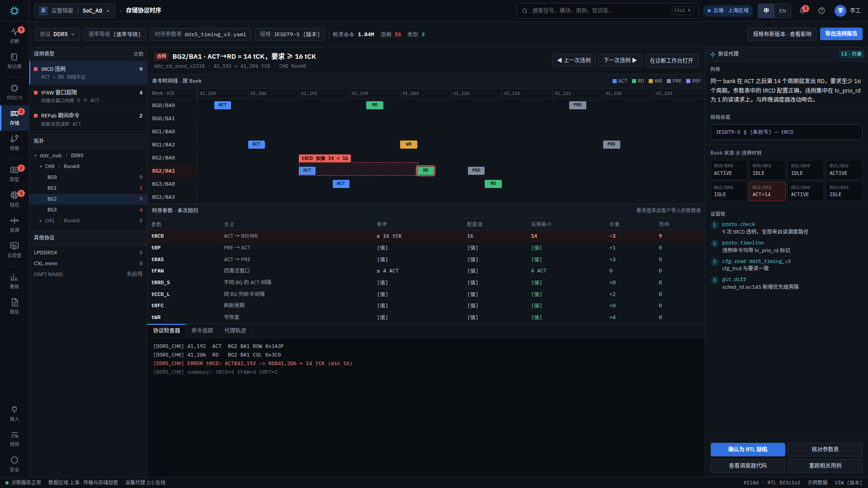The height and width of the screenshot is (488, 868).
Task: Collapse the CH0 · Rank0 tree node
Action: 41,166
